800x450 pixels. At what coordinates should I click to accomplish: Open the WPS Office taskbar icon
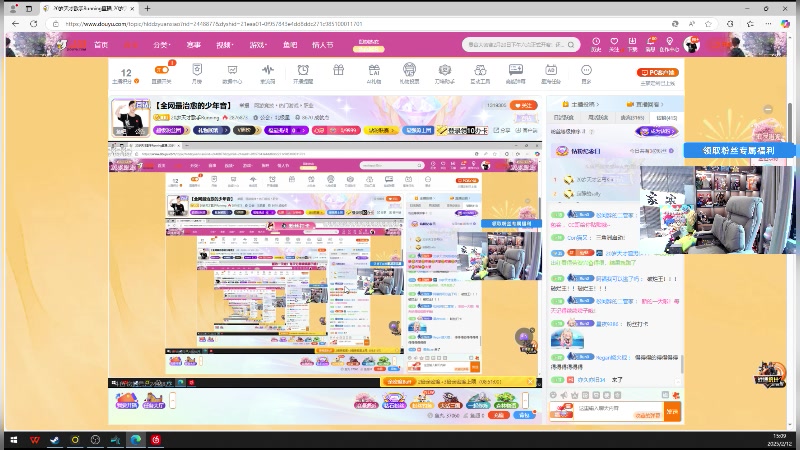(x=35, y=440)
